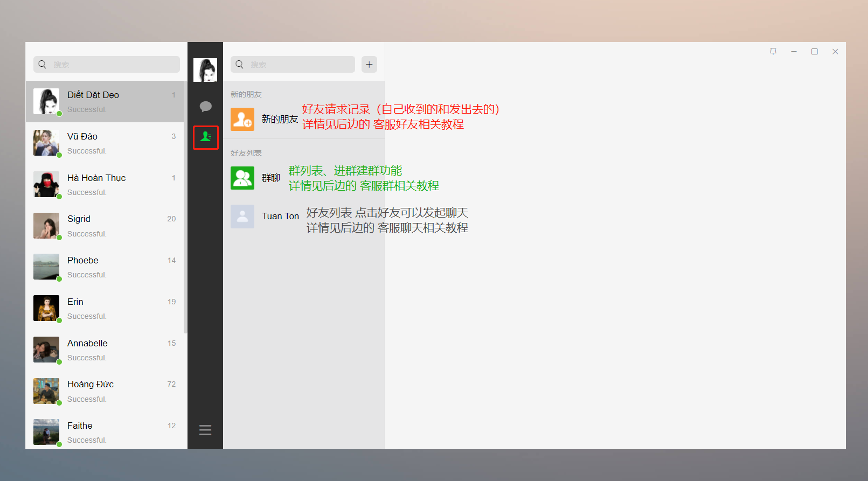This screenshot has height=481, width=868.
Task: Open the hamburger menu at sidebar bottom
Action: [205, 430]
